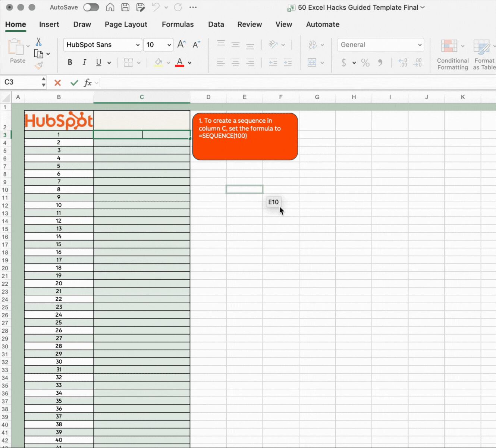Apply Percent Style formatting
496x448 pixels.
point(365,63)
